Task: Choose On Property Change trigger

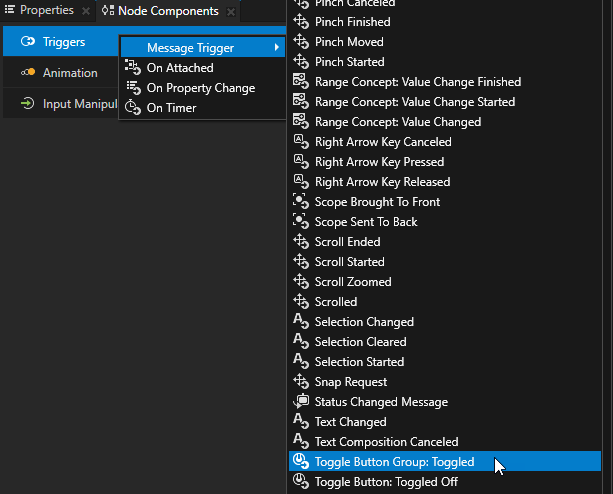Action: [x=203, y=88]
